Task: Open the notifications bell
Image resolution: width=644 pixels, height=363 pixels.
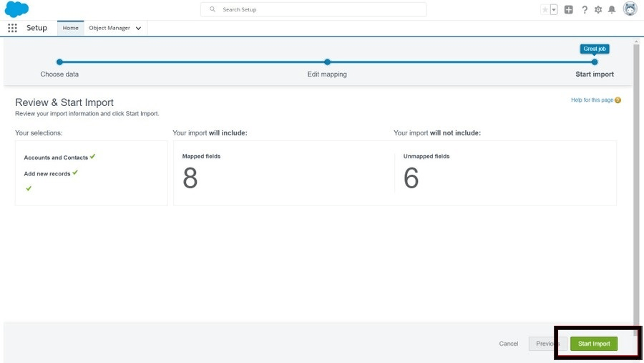Action: click(612, 9)
